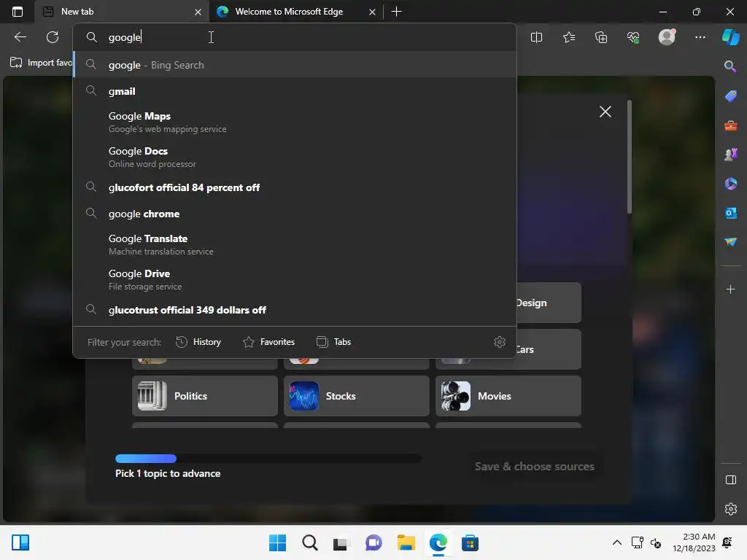Pick the Design topic card
This screenshot has width=747, height=560.
coord(549,303)
